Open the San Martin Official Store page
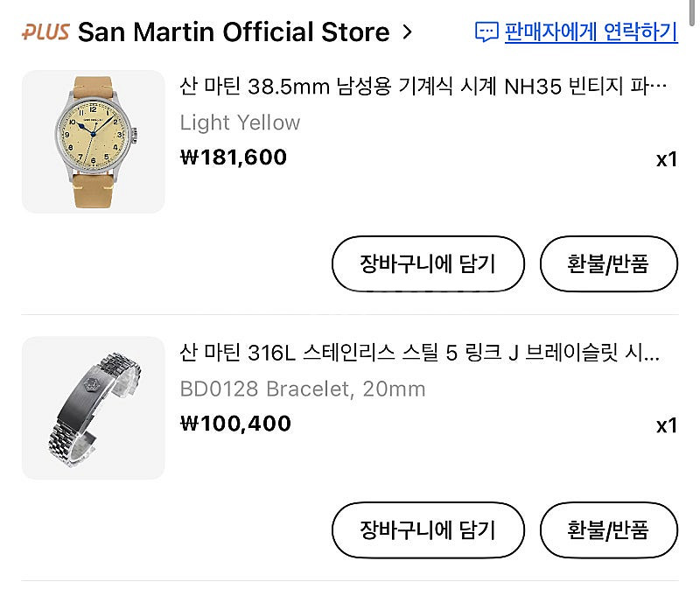The image size is (700, 596). (233, 33)
